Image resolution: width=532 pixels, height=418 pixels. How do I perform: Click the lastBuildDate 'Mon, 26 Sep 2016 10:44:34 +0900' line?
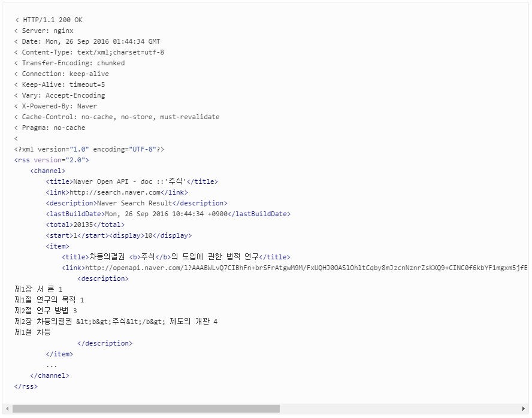[x=168, y=214]
